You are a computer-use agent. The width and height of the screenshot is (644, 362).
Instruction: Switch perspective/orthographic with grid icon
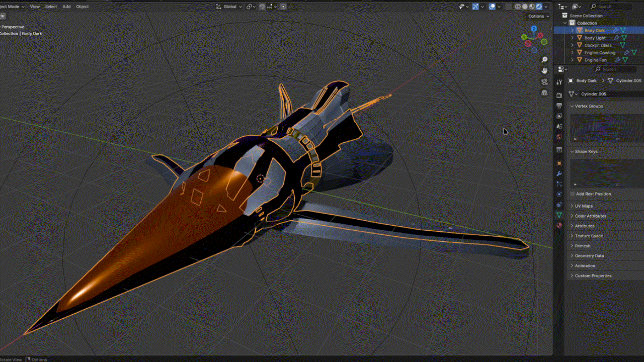(544, 93)
